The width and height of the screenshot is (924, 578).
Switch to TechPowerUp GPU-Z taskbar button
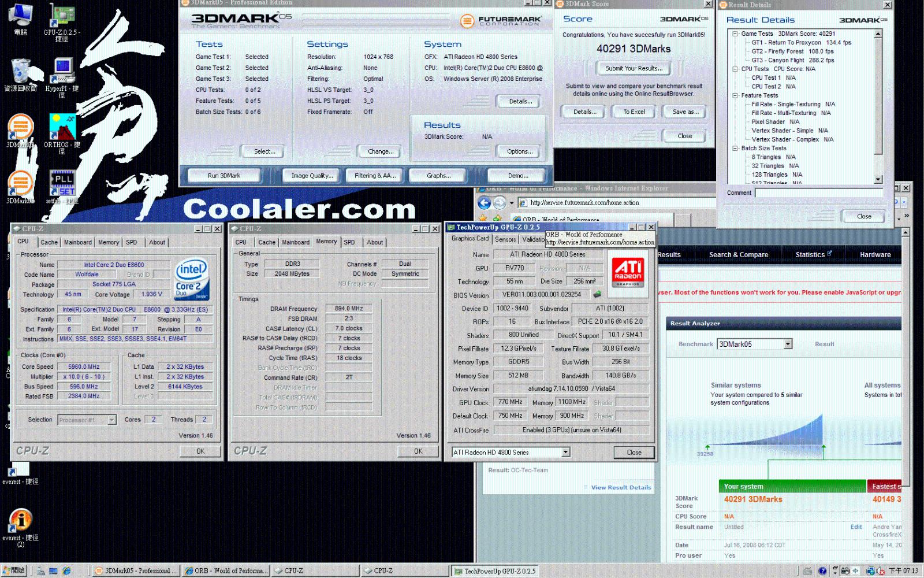(495, 571)
